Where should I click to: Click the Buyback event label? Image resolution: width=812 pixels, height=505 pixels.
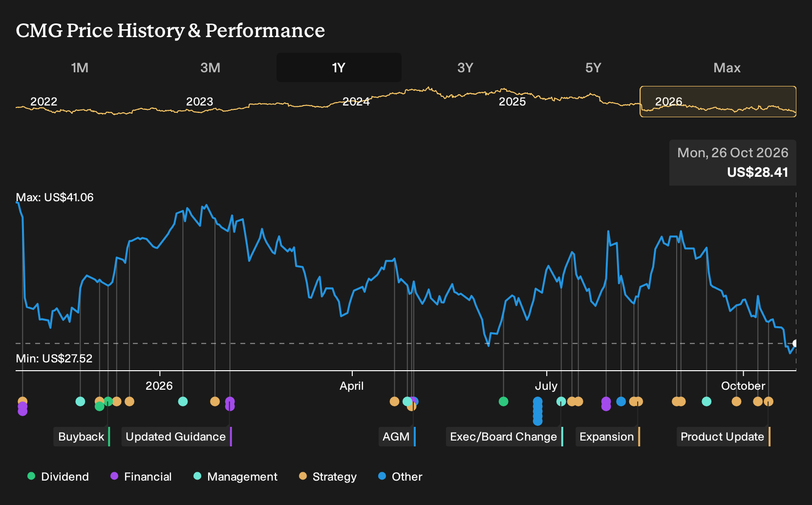[x=82, y=437]
